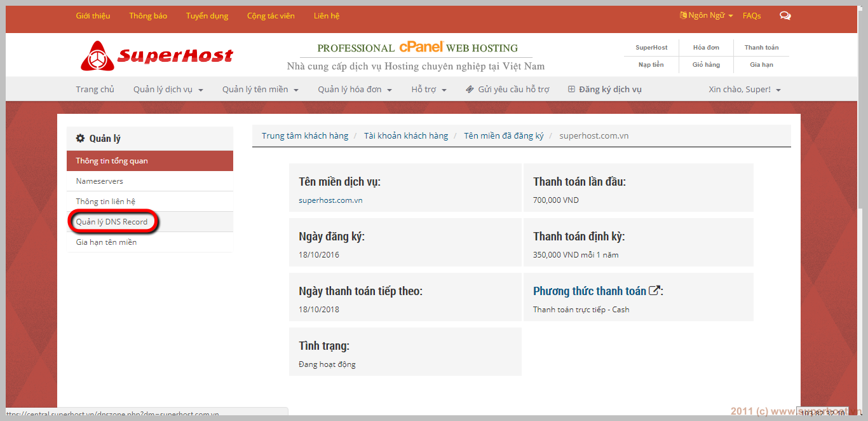Click the next payment date 18/10/2018
The height and width of the screenshot is (421, 868).
point(319,310)
